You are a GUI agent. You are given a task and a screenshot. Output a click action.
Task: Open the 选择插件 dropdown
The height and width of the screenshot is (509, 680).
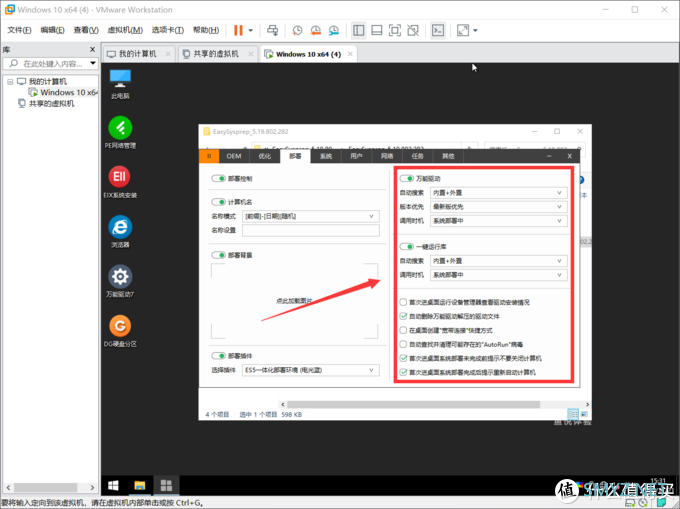311,370
